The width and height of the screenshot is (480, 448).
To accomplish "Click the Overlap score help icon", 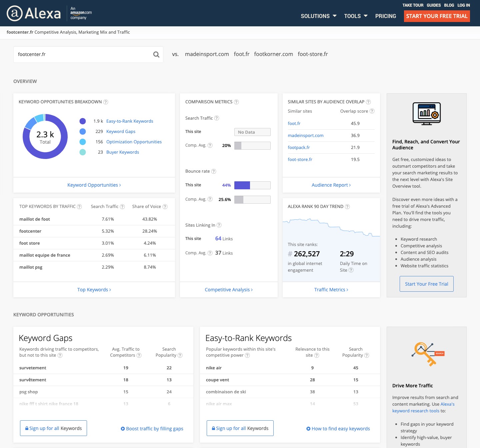I will pyautogui.click(x=372, y=111).
